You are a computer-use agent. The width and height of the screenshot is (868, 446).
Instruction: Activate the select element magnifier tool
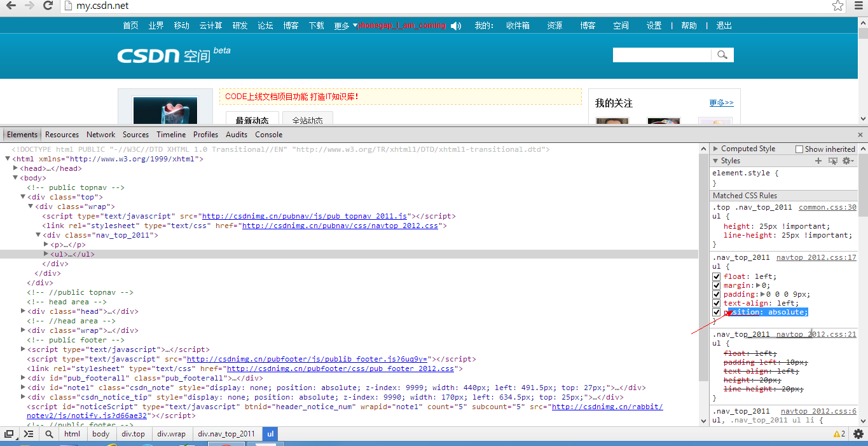coord(49,434)
